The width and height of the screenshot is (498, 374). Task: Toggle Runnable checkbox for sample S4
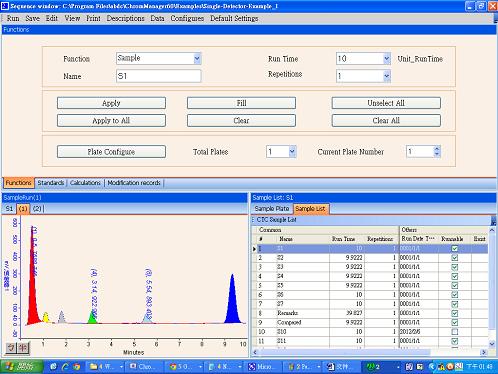pyautogui.click(x=454, y=276)
